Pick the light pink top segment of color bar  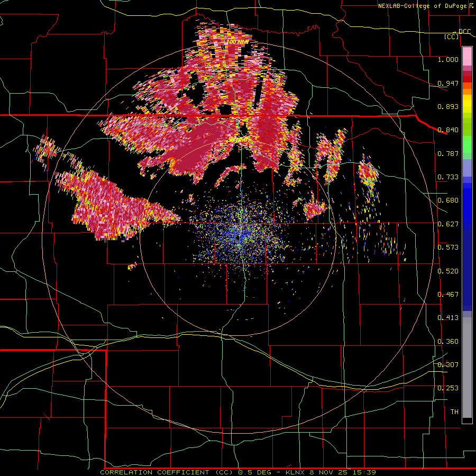(467, 57)
